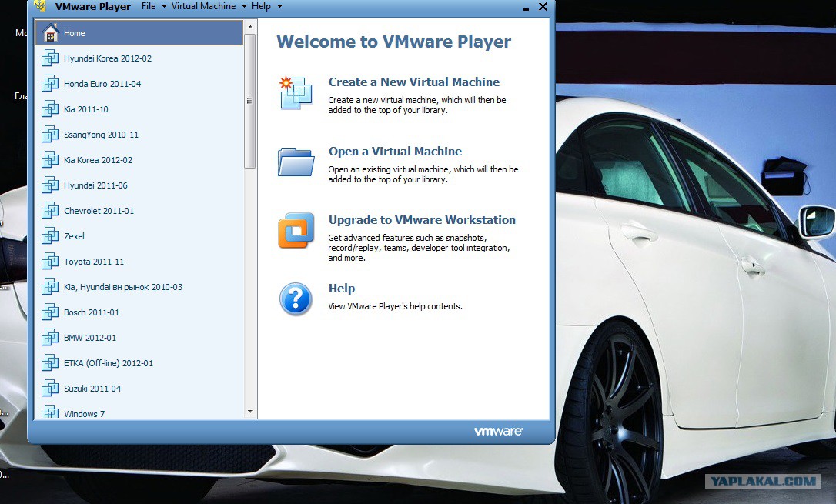Click VM icon beside Bosch 2011-01
The height and width of the screenshot is (504, 836).
(50, 312)
